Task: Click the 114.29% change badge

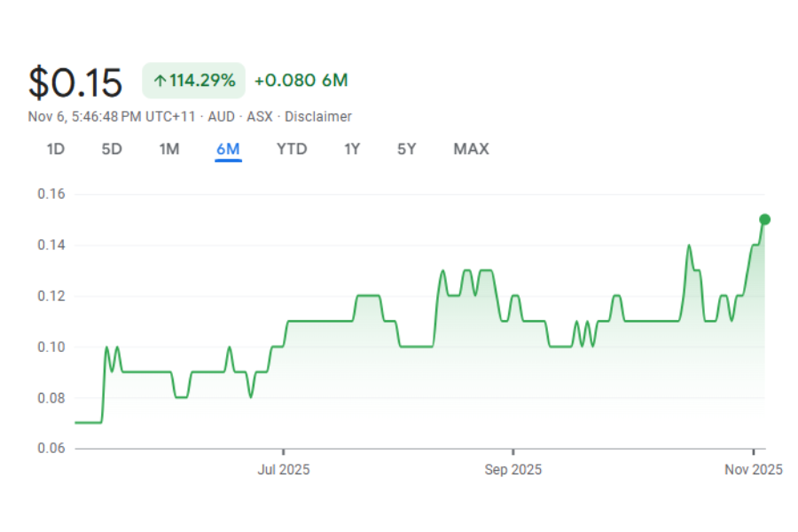Action: [x=193, y=81]
